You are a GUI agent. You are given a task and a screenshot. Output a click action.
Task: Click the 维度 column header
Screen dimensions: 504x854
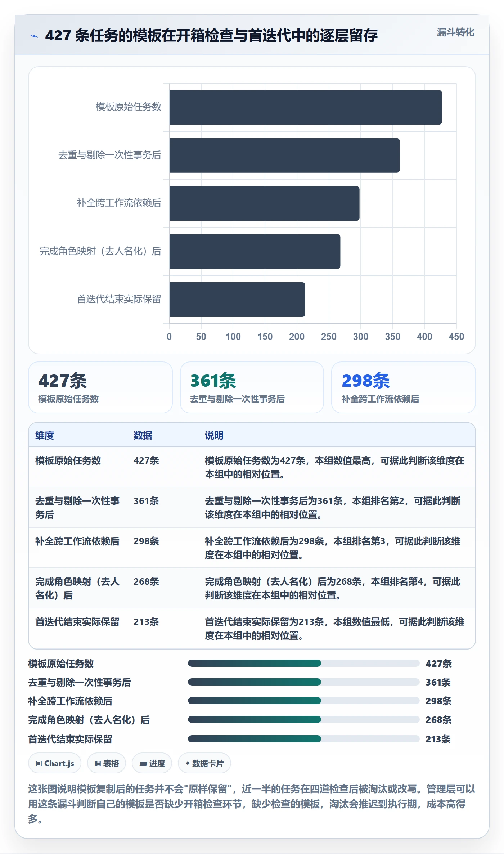click(45, 435)
